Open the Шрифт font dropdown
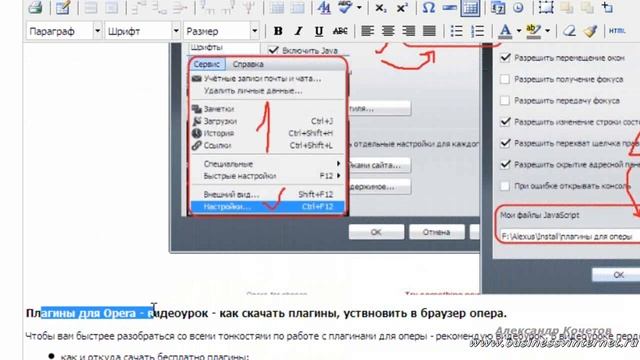The image size is (640, 360). click(x=142, y=31)
